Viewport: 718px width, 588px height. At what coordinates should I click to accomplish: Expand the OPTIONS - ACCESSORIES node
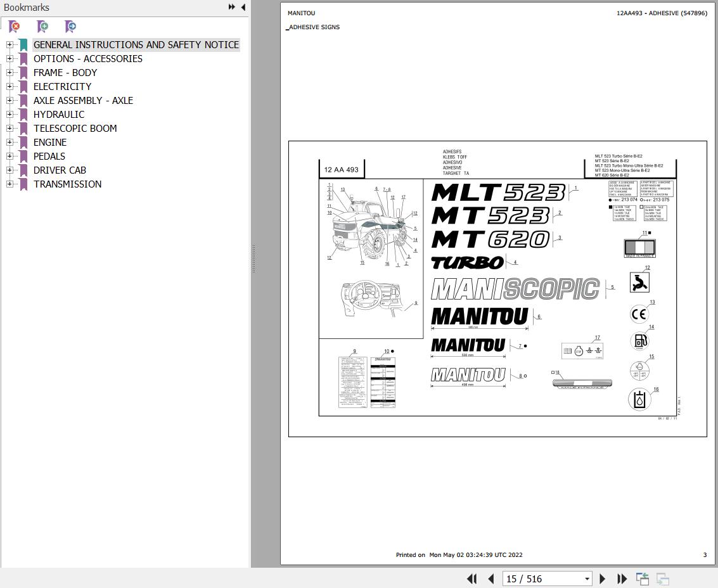pos(10,59)
